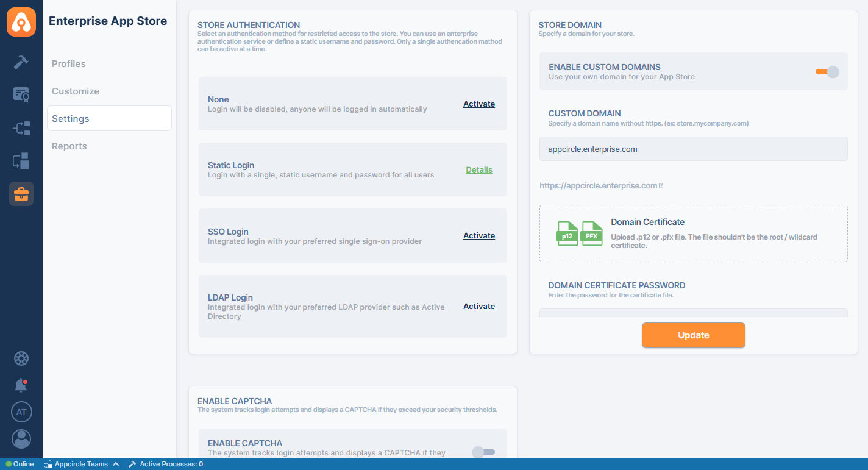Image resolution: width=868 pixels, height=470 pixels.
Task: Click the external link icon beside store URL
Action: [x=661, y=186]
